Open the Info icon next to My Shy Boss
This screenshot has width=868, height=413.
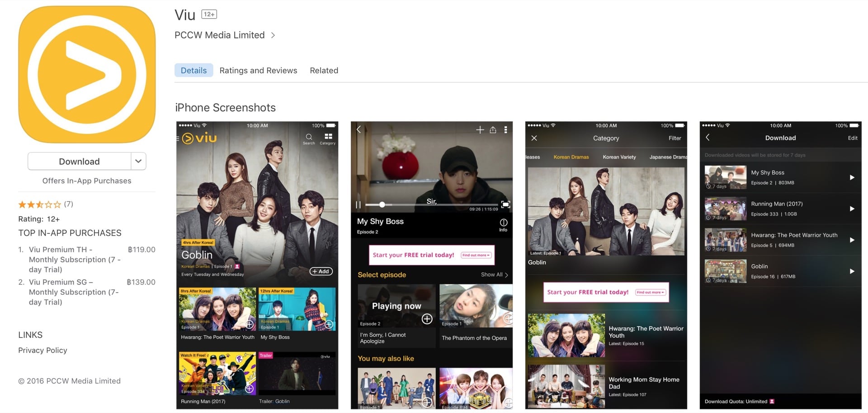(503, 223)
